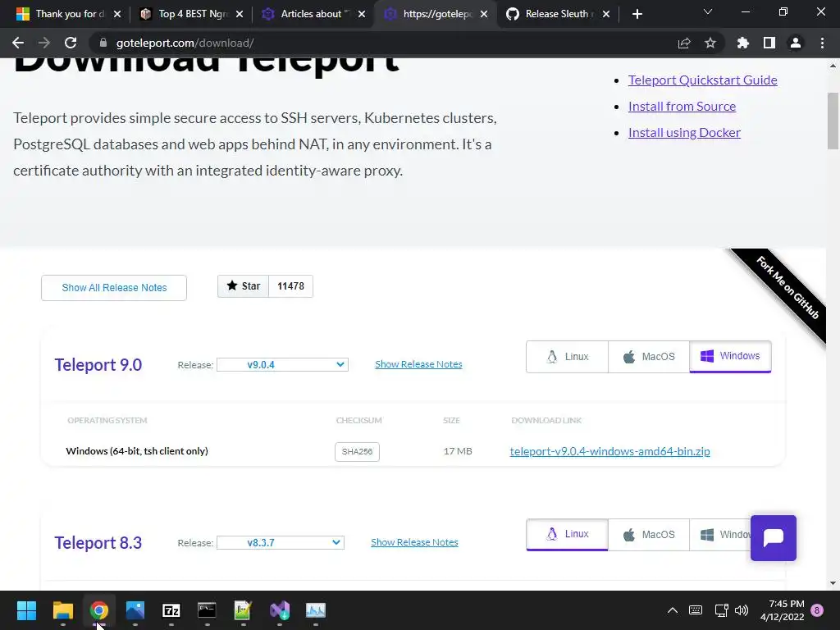Viewport: 840px width, 630px height.
Task: View site padlock security info
Action: [x=103, y=43]
